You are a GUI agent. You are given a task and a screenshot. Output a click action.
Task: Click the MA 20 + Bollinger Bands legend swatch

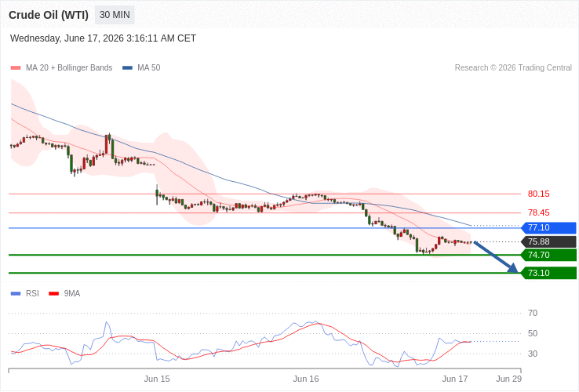tap(16, 68)
